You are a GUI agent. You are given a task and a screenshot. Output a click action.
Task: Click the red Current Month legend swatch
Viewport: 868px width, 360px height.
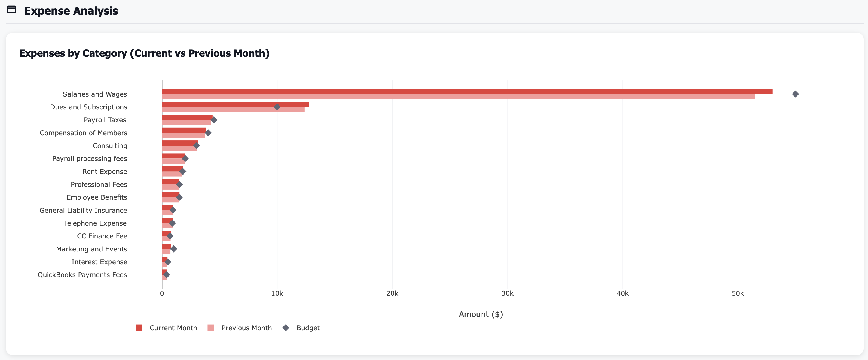(x=139, y=328)
